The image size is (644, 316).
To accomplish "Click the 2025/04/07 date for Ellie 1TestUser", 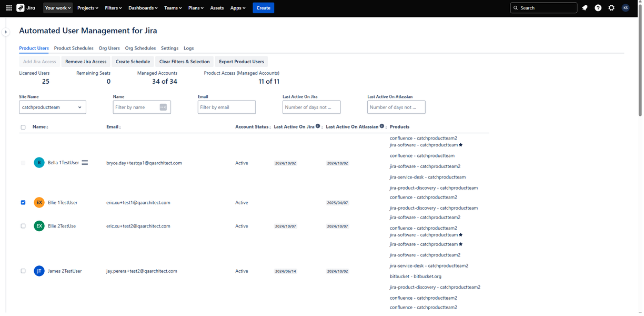I will coord(338,203).
